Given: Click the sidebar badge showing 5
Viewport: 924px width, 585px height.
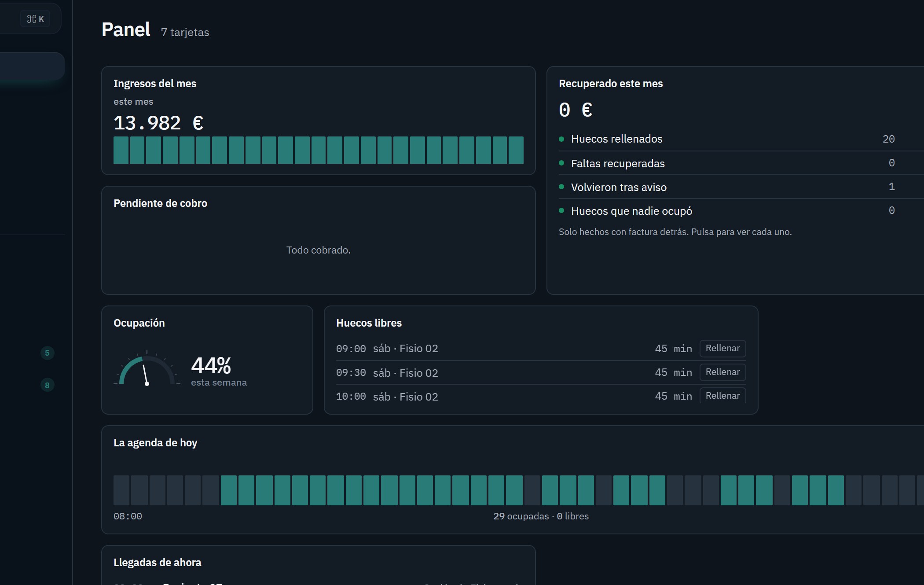Looking at the screenshot, I should point(47,353).
